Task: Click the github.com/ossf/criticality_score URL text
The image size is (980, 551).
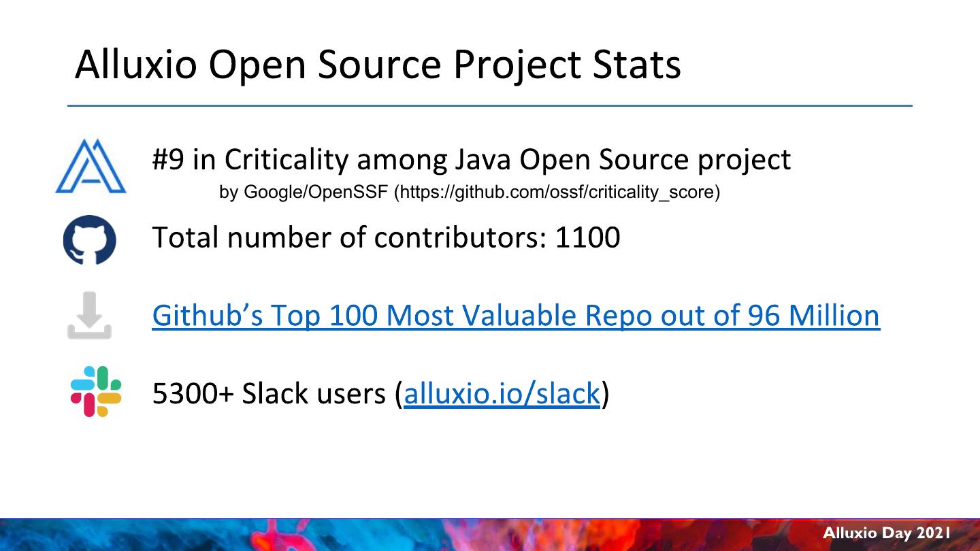Action: pyautogui.click(x=557, y=193)
